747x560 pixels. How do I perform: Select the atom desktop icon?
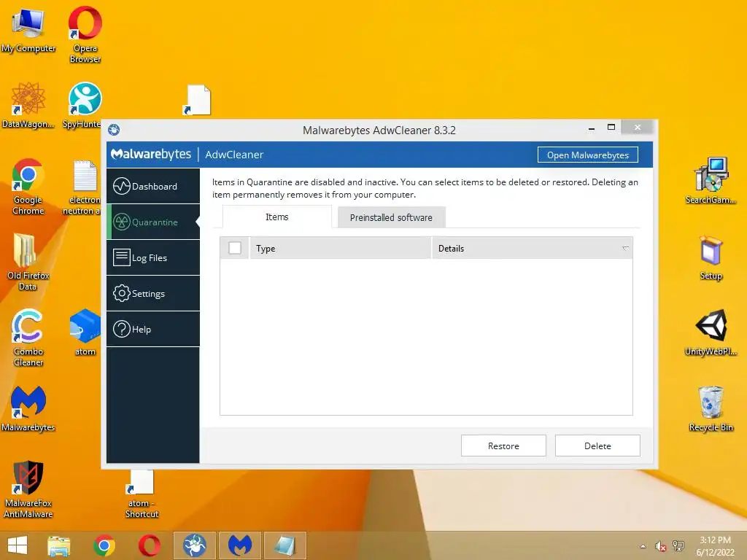click(85, 332)
